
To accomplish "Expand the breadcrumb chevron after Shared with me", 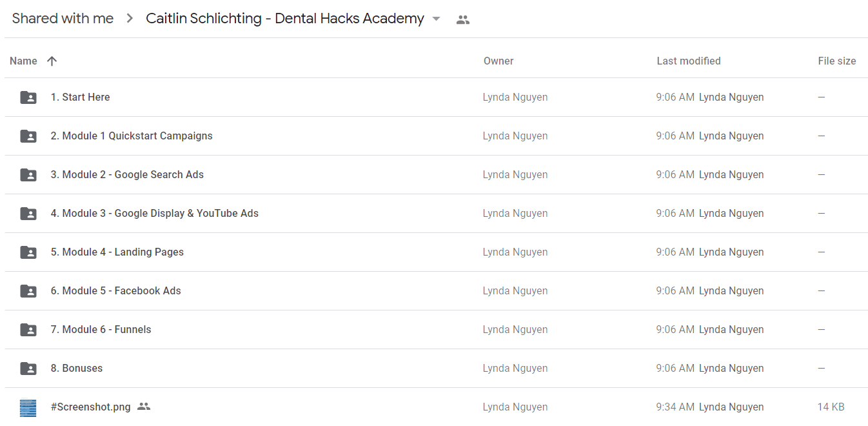I will click(x=130, y=19).
